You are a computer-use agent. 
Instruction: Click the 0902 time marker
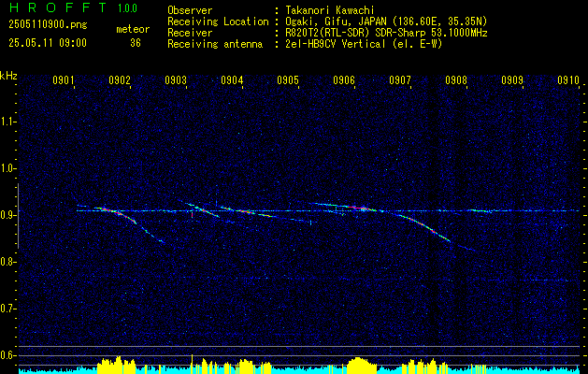coord(120,79)
